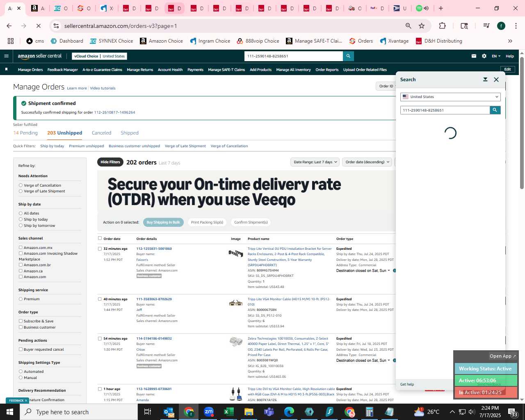Open the zoom magnifier icon in the address bar
This screenshot has width=525, height=420.
pos(408,26)
